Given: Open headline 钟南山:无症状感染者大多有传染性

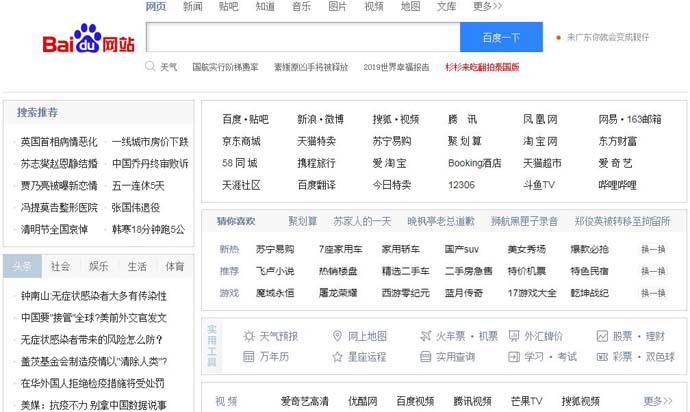Looking at the screenshot, I should coord(94,296).
